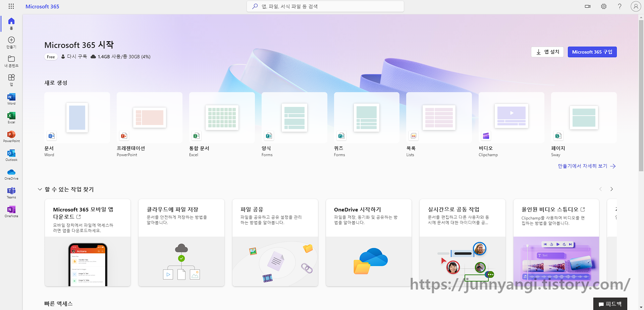Click the PowerPoint badge on presentation card

click(124, 136)
